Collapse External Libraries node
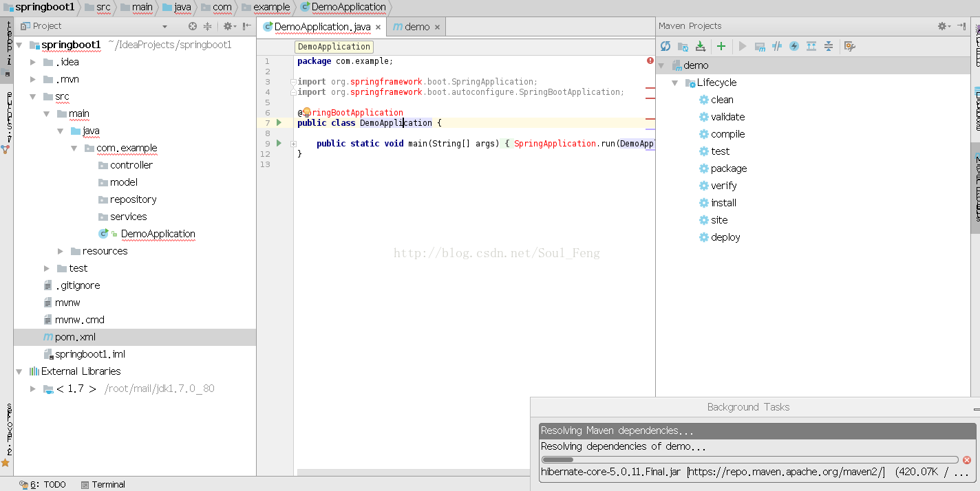 pos(19,371)
